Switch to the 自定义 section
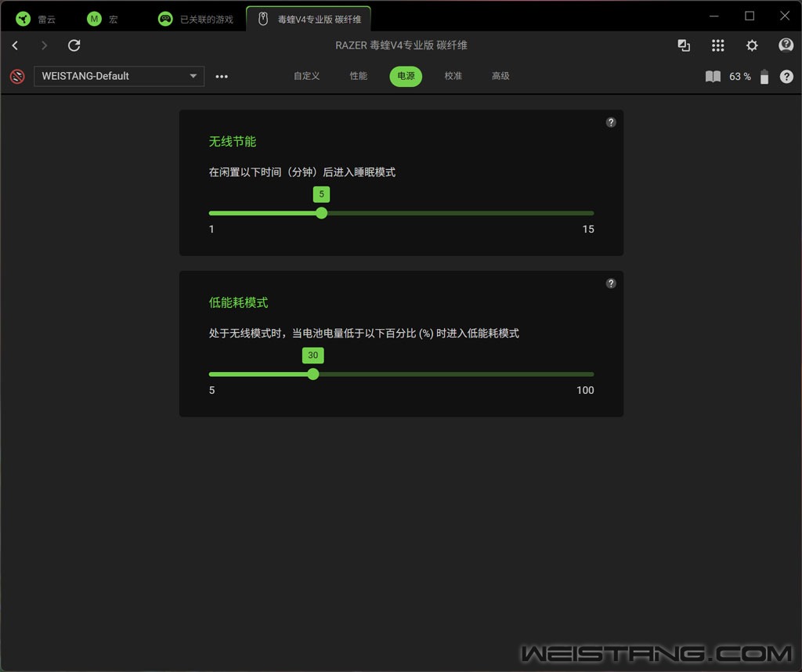This screenshot has height=672, width=802. click(306, 76)
